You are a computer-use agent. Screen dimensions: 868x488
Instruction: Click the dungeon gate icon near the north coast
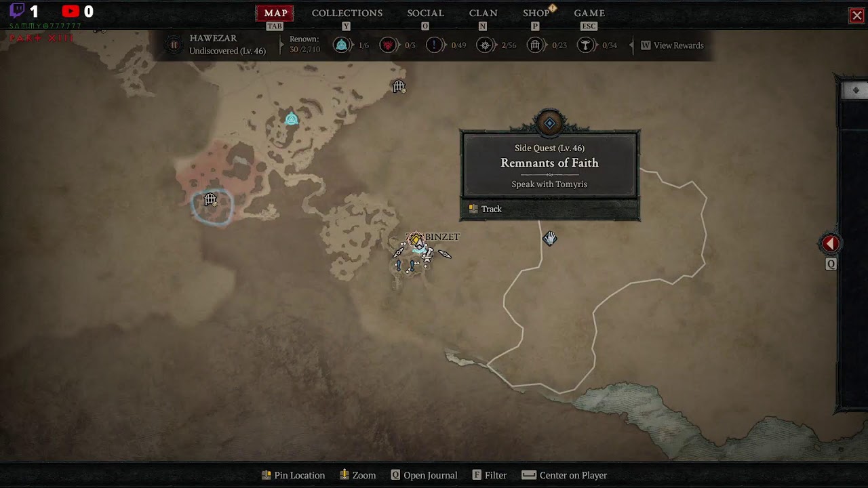399,86
